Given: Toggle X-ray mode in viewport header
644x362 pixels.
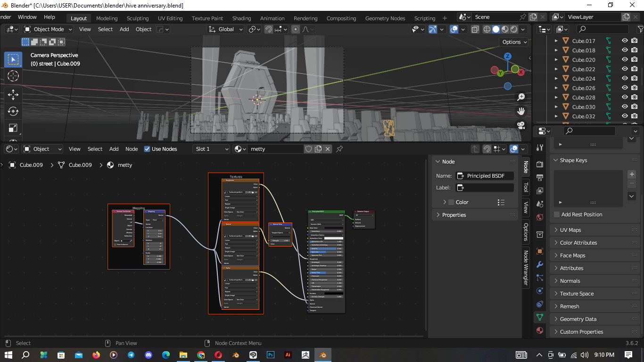Looking at the screenshot, I should [475, 29].
